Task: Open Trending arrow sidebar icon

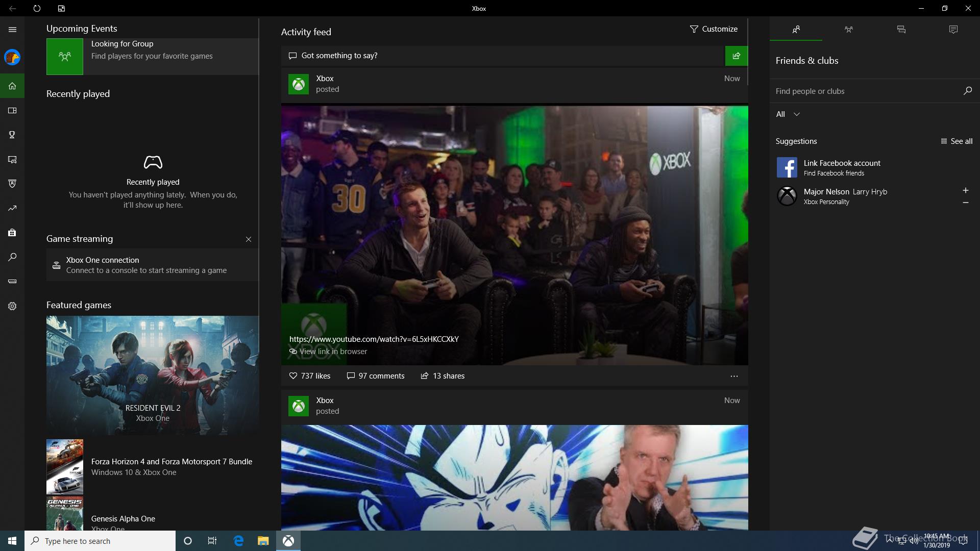Action: 12,208
